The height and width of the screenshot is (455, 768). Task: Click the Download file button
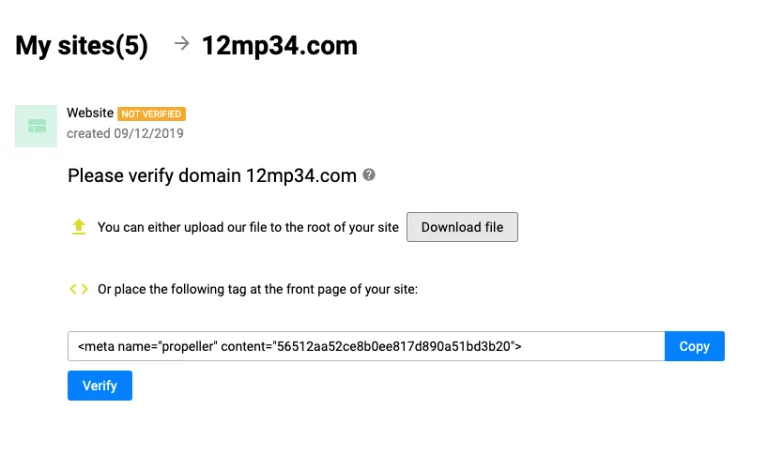coord(462,227)
